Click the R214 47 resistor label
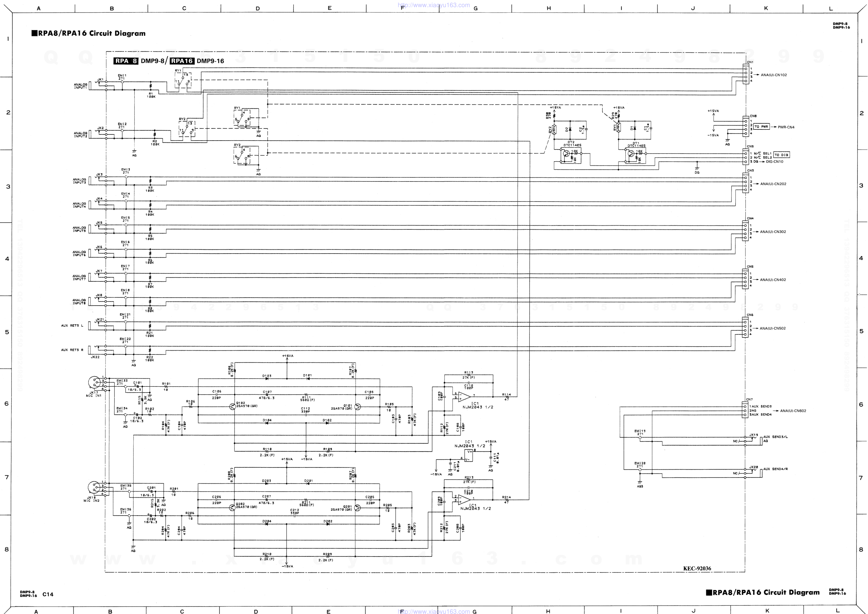Screen dimensions: 868x614 [506, 499]
